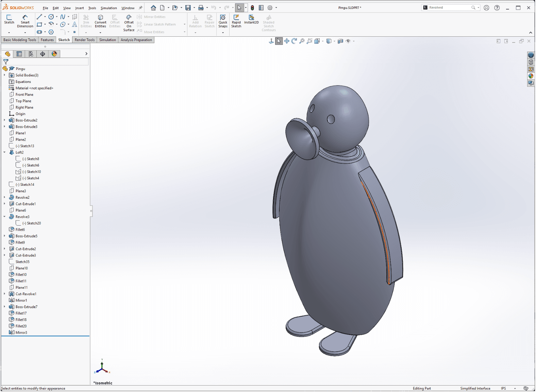536x392 pixels.
Task: Open the Tools menu
Action: [92, 8]
